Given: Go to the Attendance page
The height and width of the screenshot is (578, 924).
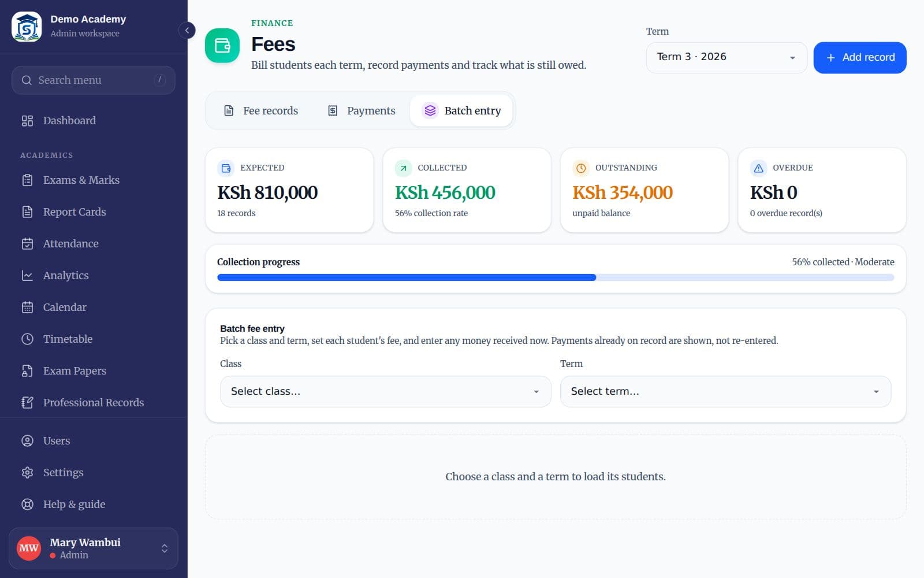Looking at the screenshot, I should tap(94, 244).
